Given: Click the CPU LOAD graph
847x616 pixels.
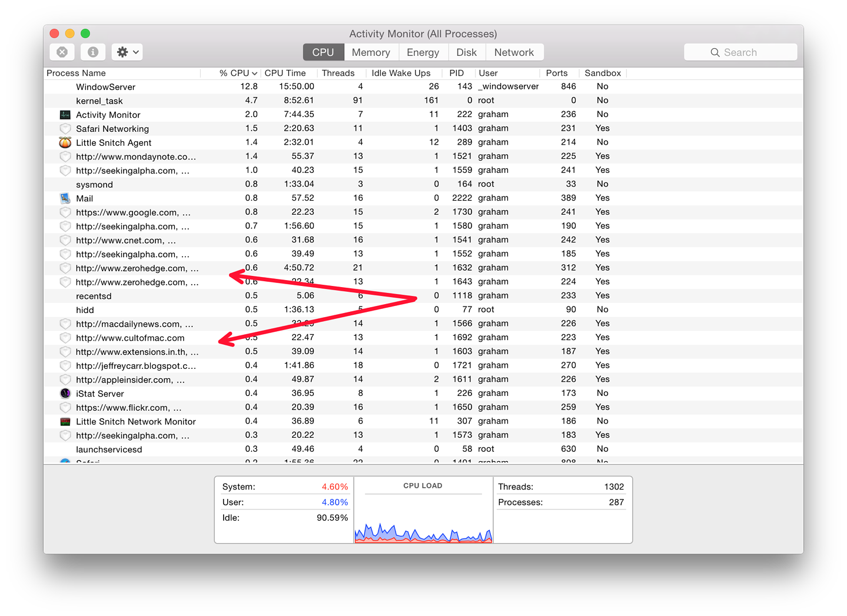Looking at the screenshot, I should click(x=423, y=532).
